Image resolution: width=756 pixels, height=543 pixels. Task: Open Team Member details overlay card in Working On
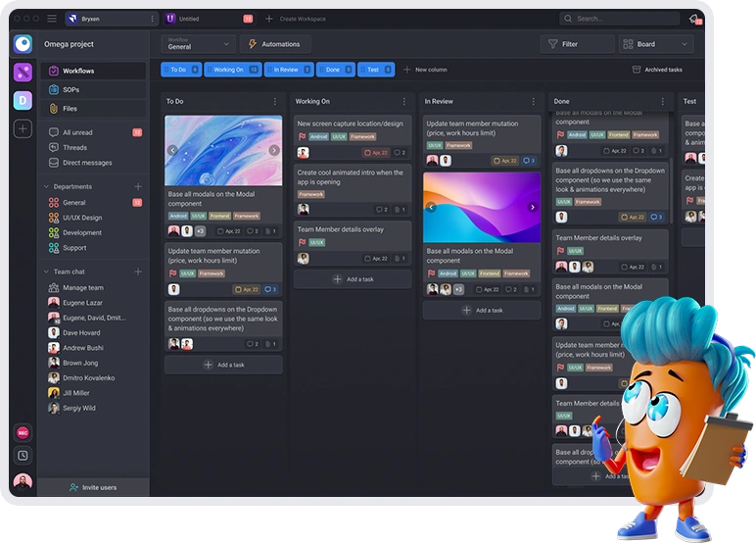pos(353,243)
